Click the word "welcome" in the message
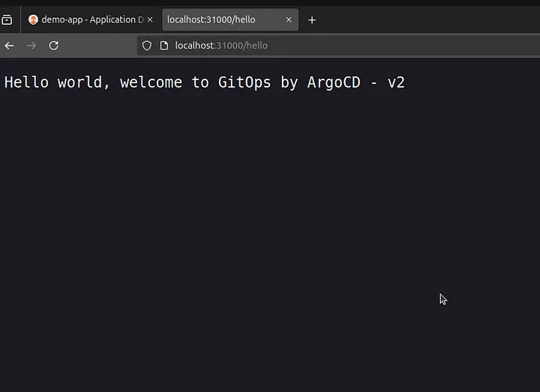 pos(151,82)
